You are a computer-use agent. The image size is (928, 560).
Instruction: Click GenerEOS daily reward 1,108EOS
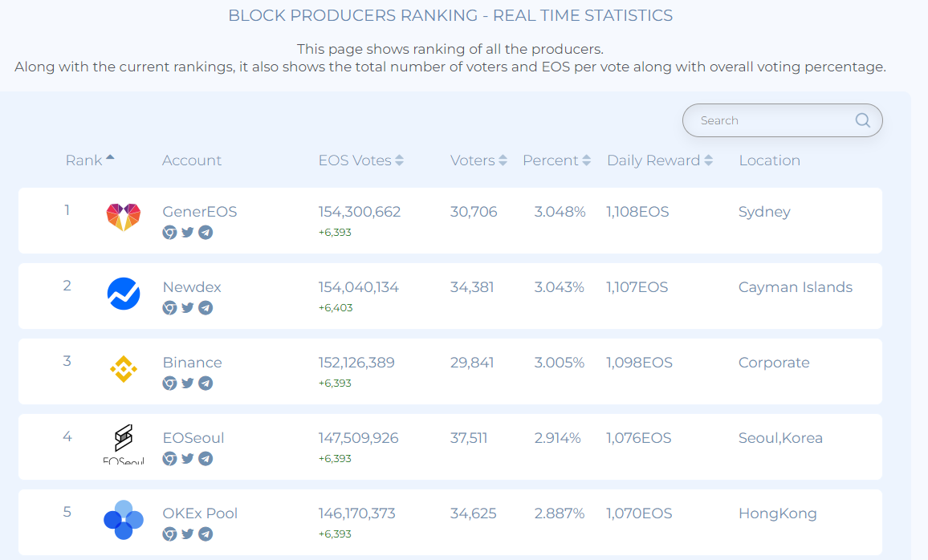click(x=637, y=212)
